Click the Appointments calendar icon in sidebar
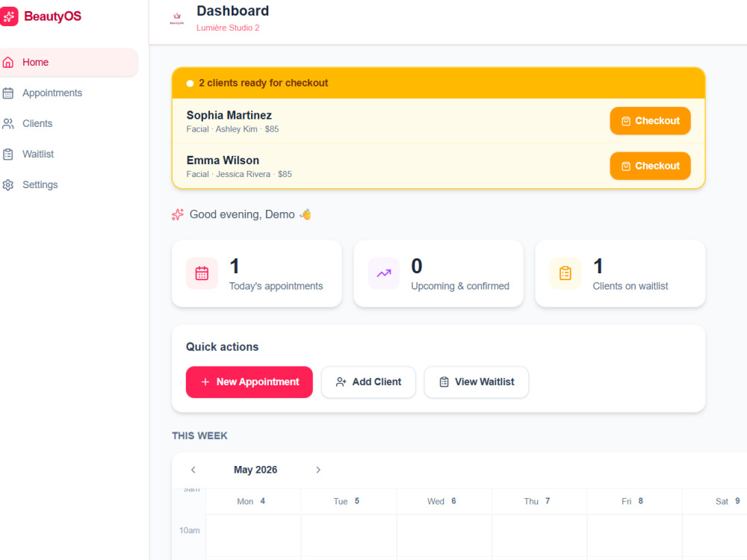The height and width of the screenshot is (560, 747). 8,93
